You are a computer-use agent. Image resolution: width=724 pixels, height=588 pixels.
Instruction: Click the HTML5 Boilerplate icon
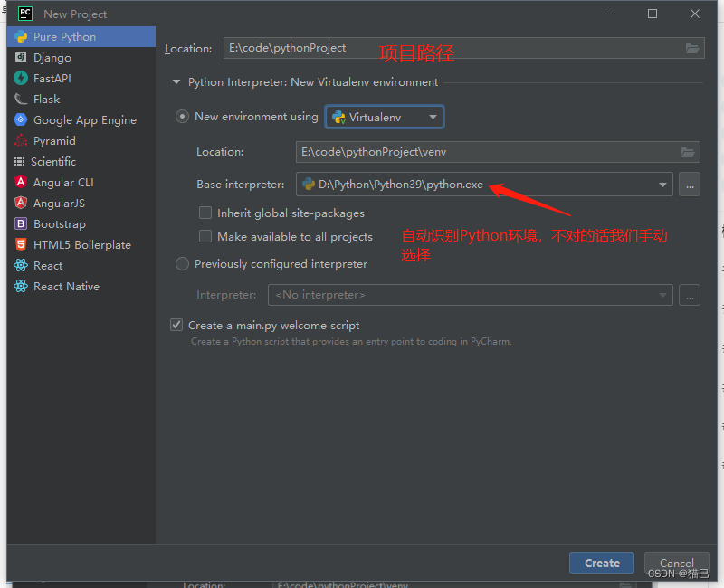[x=21, y=244]
